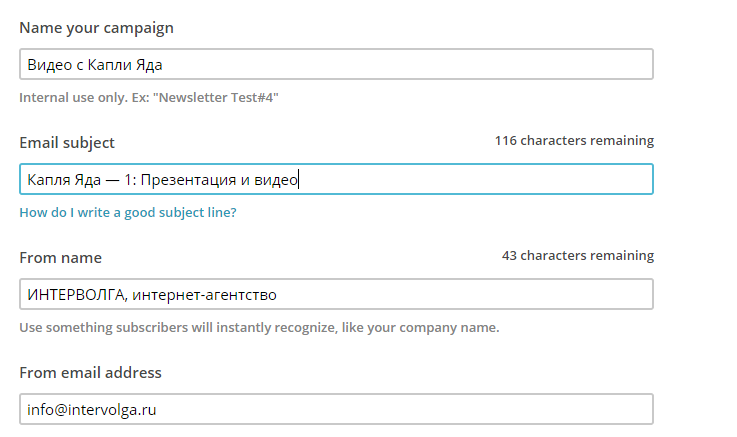Click the "info@intervolga.ru" address text
Screen dimensions: 737x437
(92, 410)
